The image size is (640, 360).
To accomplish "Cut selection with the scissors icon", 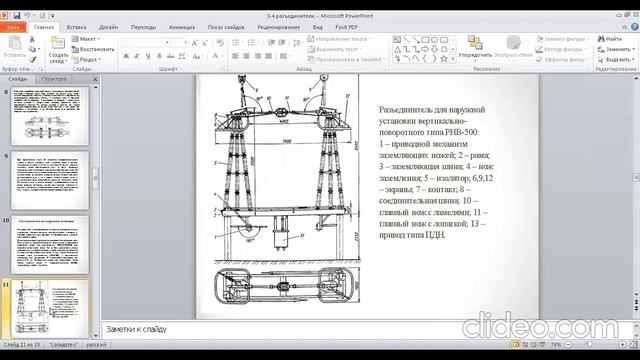I will coord(32,39).
